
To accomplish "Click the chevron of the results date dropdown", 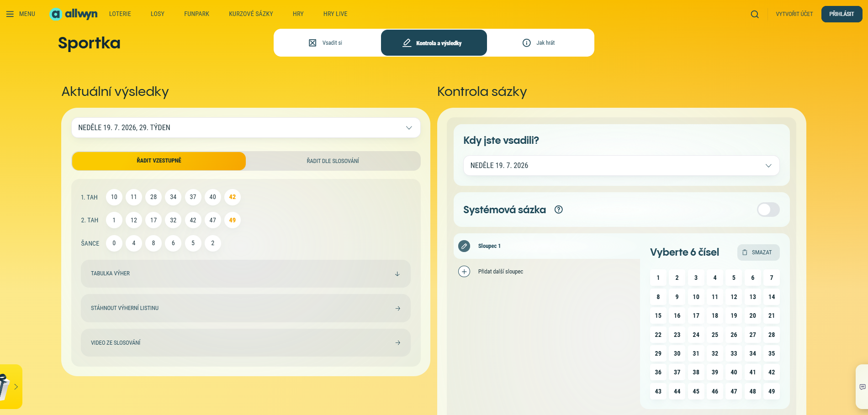I will [x=409, y=128].
